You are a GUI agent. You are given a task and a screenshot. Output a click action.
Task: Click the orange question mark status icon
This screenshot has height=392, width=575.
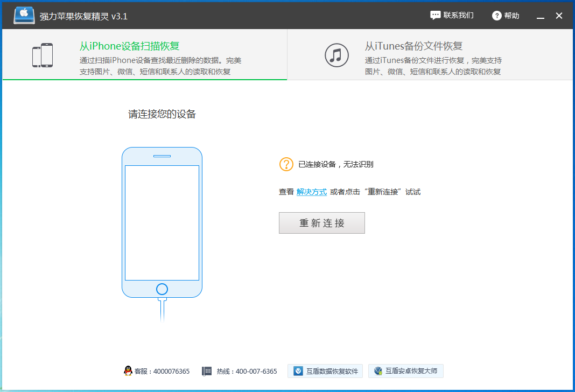pos(286,164)
